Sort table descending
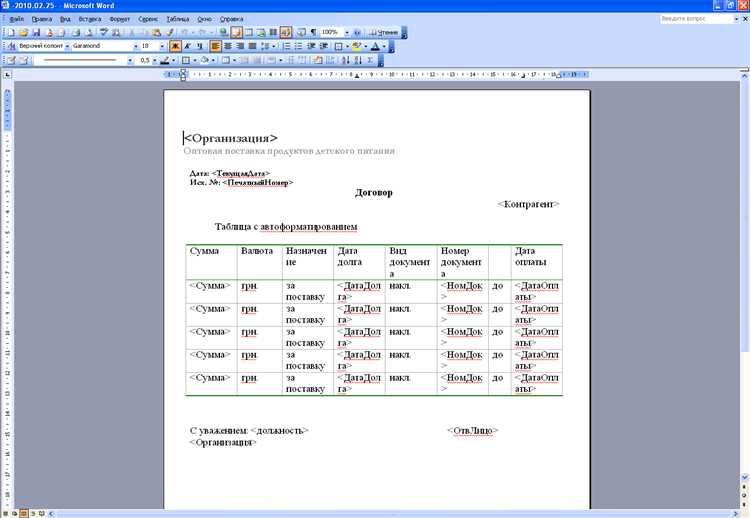 click(358, 60)
